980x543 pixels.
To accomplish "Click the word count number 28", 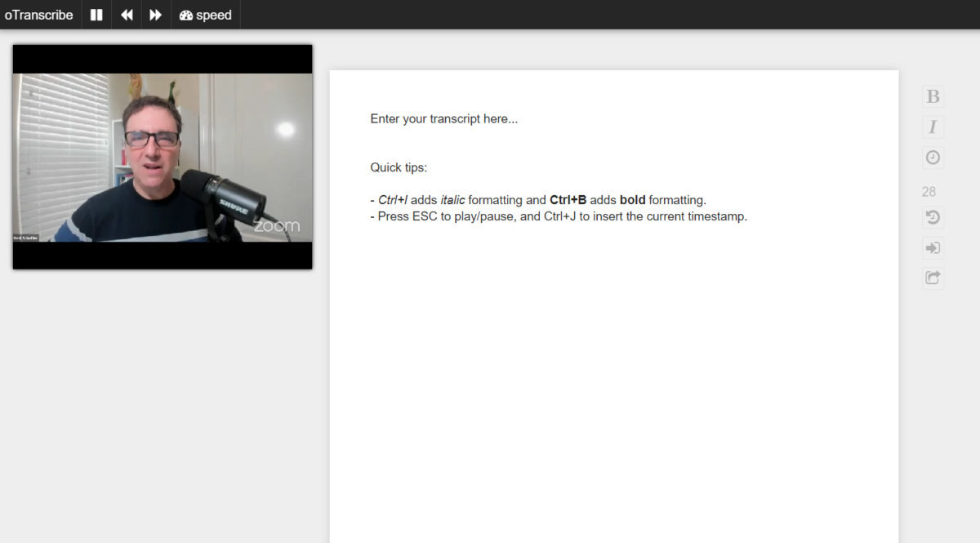I will tap(929, 192).
